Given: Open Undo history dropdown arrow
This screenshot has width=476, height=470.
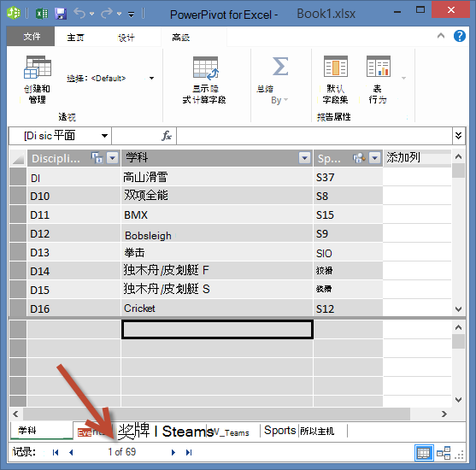Looking at the screenshot, I should [91, 14].
